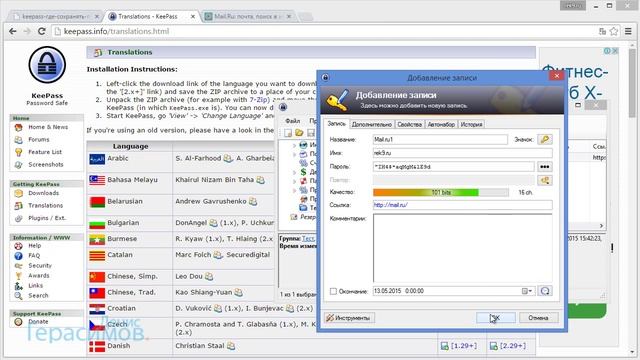This screenshot has height=360, width=640.
Task: Open the Screenshots sidebar link
Action: pyautogui.click(x=46, y=164)
